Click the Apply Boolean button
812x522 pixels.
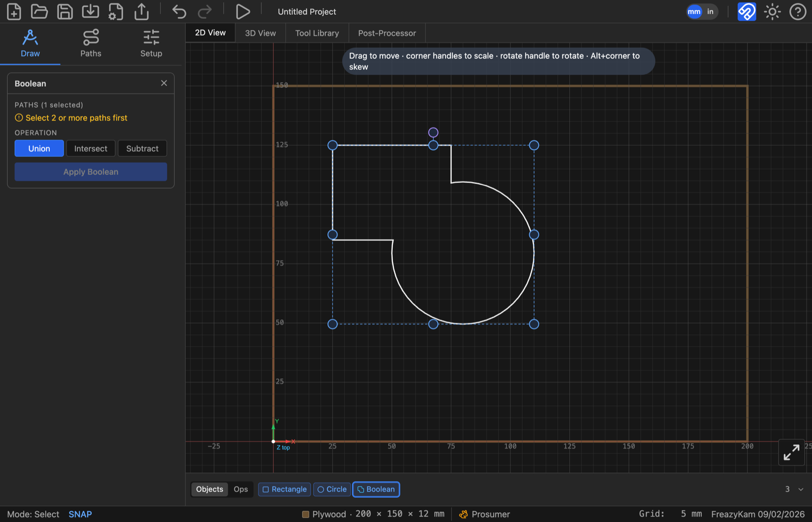tap(91, 172)
